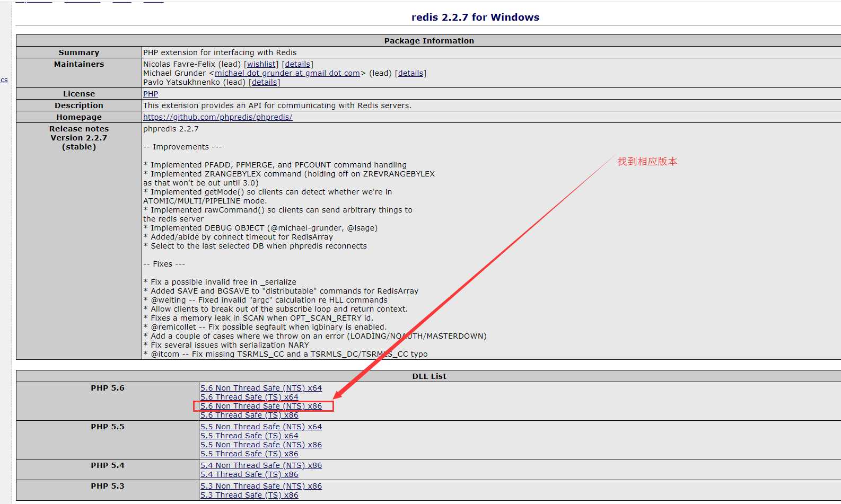
Task: Click Michael Grunder's email address link
Action: (287, 73)
